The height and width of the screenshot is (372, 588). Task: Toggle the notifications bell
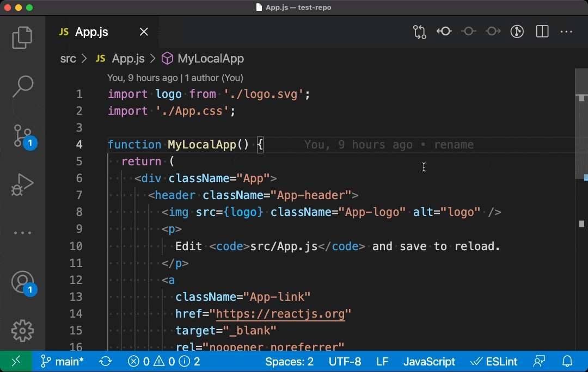pyautogui.click(x=567, y=361)
